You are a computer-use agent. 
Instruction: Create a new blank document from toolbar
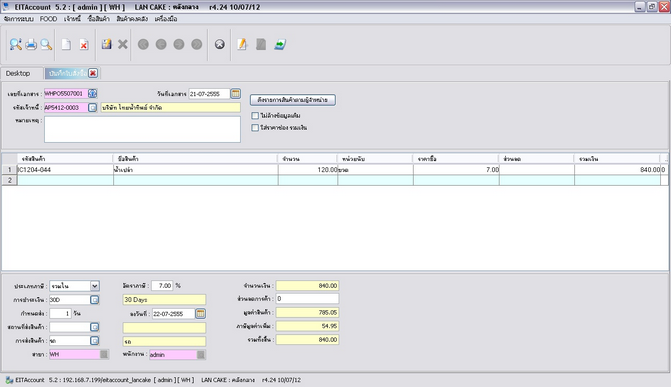(x=66, y=44)
